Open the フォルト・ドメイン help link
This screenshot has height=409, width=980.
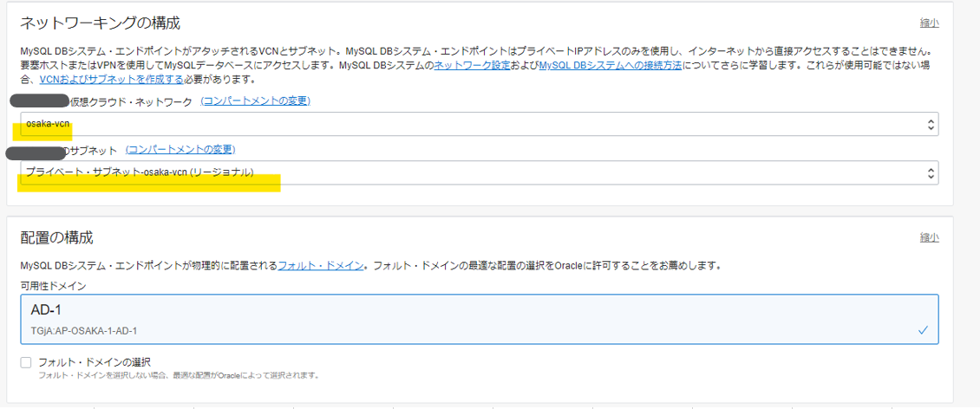coord(321,265)
